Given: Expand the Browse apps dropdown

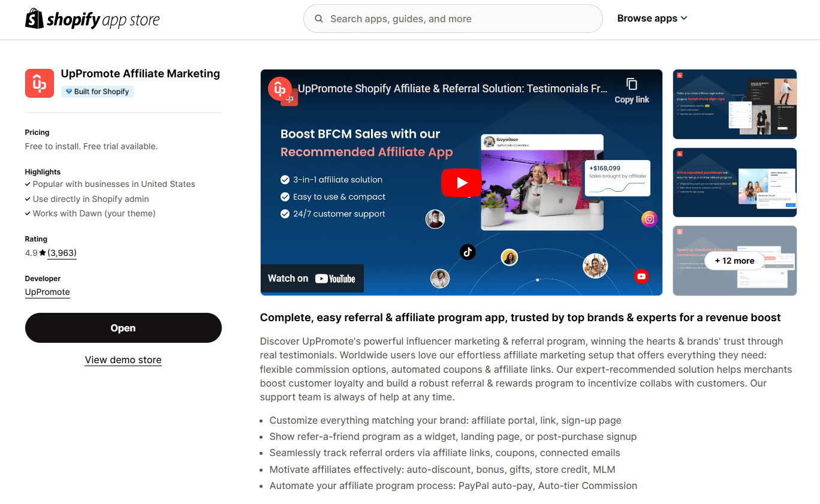Looking at the screenshot, I should [x=652, y=19].
